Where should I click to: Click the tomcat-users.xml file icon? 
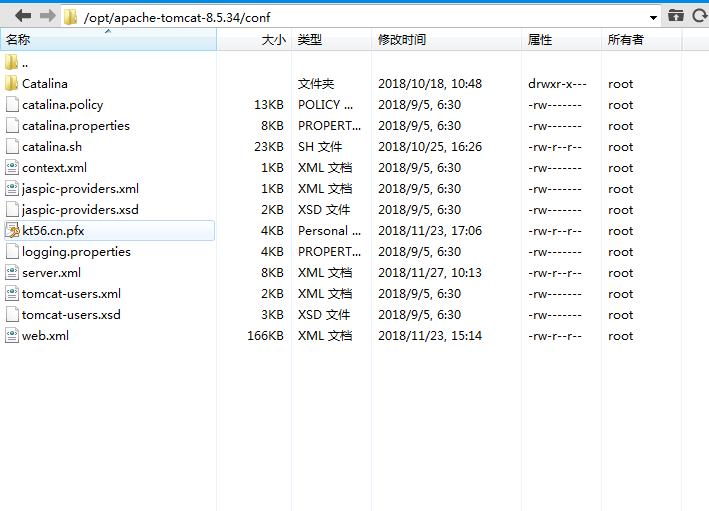pos(12,293)
